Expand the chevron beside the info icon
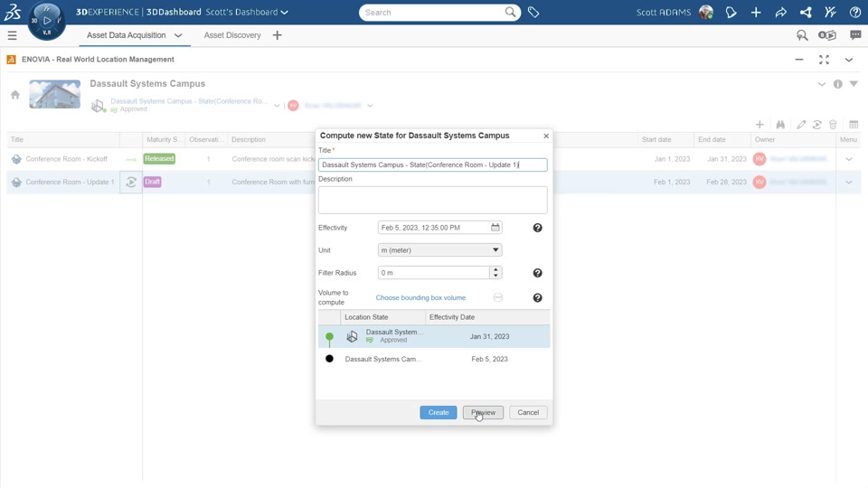The width and height of the screenshot is (868, 488). pyautogui.click(x=822, y=84)
